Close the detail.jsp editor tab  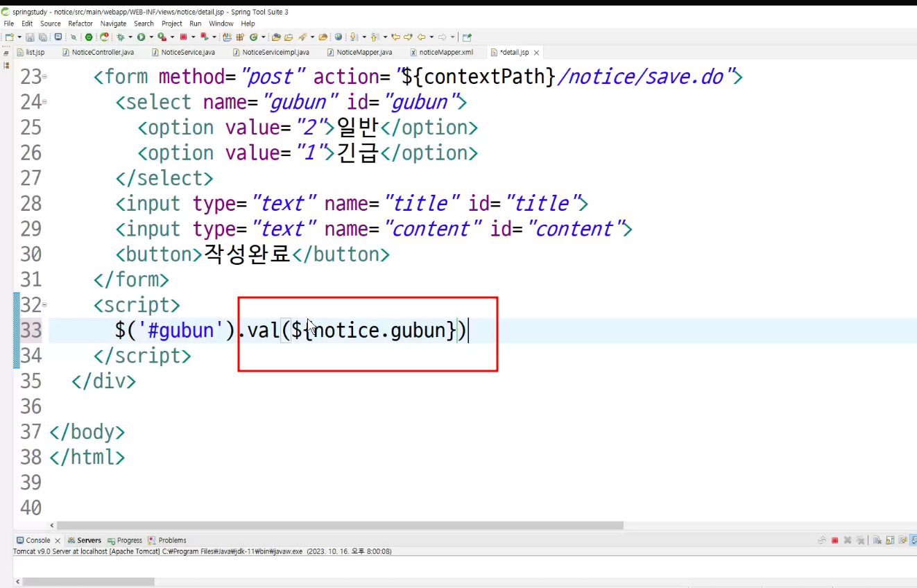coord(536,53)
